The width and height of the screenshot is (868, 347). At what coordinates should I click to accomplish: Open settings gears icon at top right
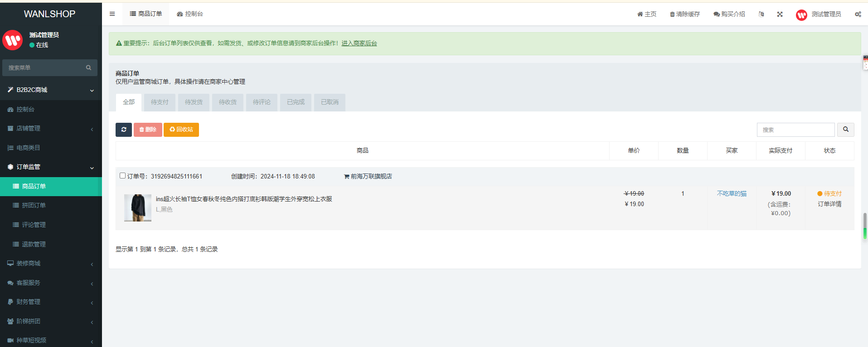point(858,14)
